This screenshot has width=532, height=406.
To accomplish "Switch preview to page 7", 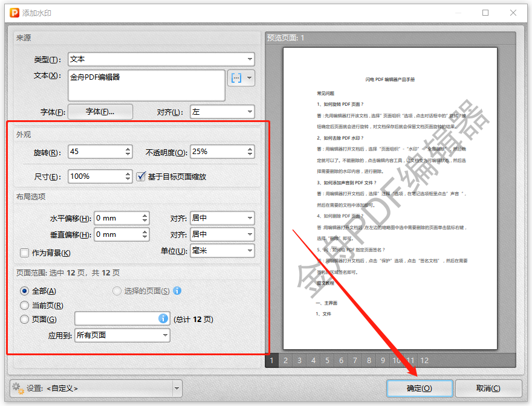I will [355, 360].
